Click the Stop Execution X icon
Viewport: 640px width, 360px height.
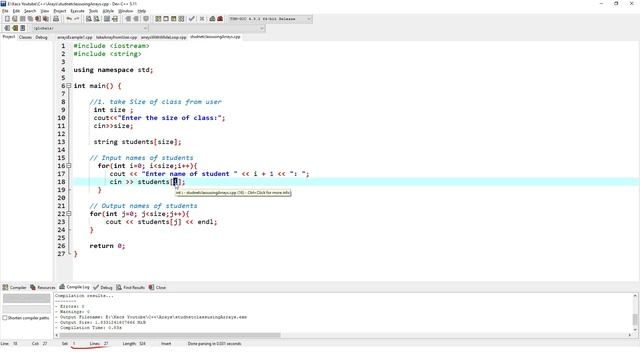pos(202,19)
